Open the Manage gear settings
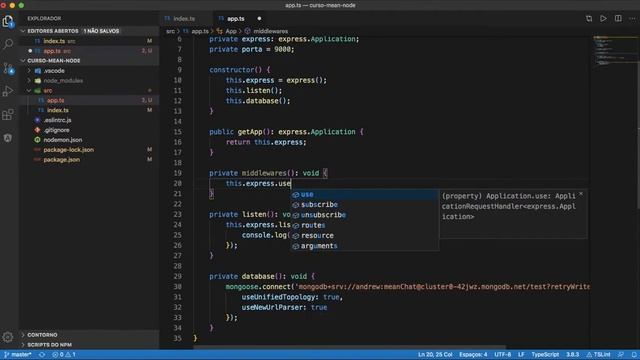 (x=8, y=337)
